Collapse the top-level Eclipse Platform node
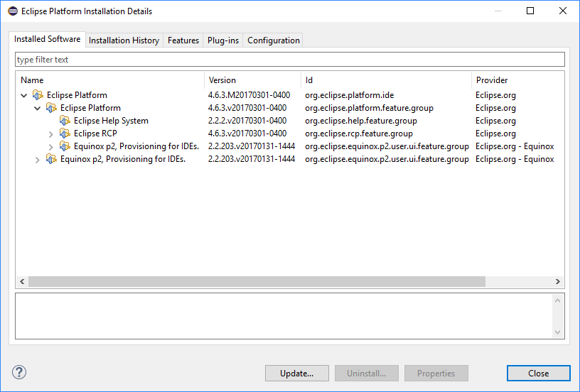Image resolution: width=580 pixels, height=392 pixels. (x=24, y=95)
